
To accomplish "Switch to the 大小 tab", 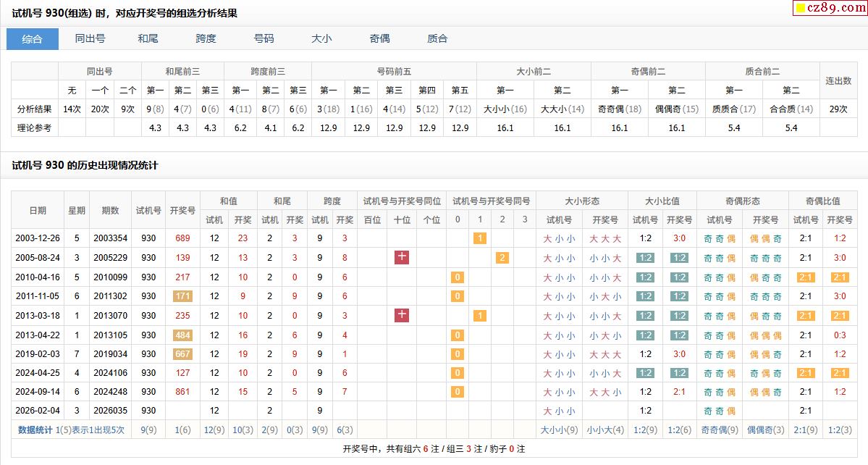I will point(322,39).
